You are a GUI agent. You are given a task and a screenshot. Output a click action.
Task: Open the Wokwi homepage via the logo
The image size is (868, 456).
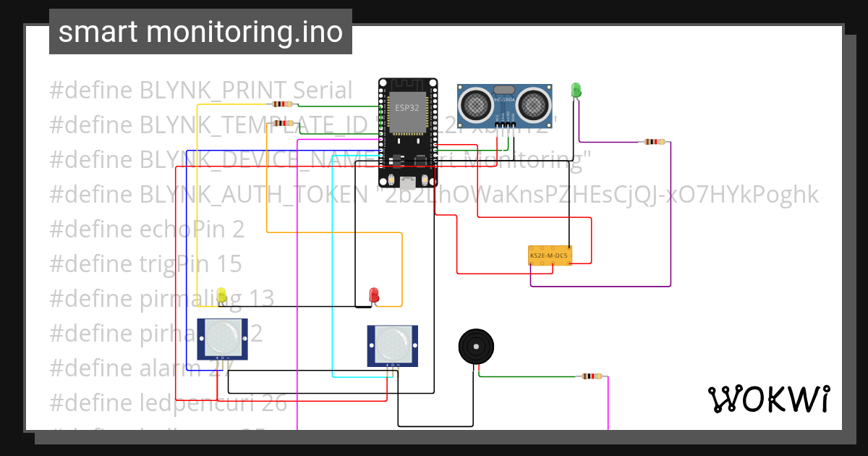(x=769, y=398)
